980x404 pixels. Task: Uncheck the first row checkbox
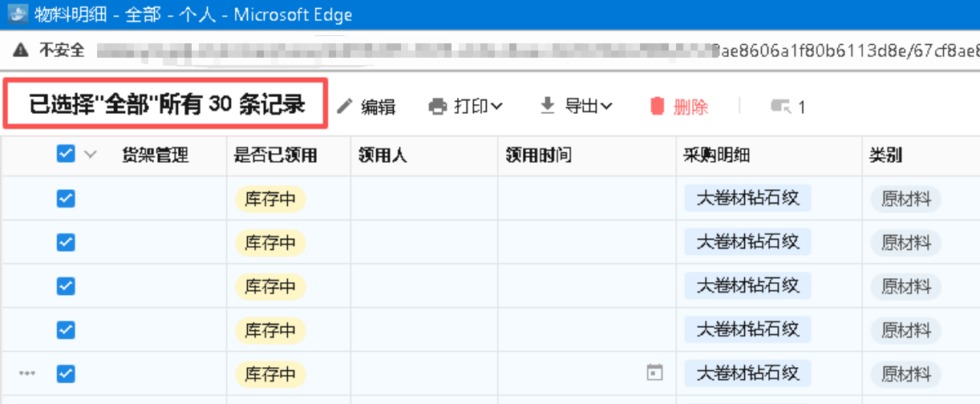click(x=66, y=199)
